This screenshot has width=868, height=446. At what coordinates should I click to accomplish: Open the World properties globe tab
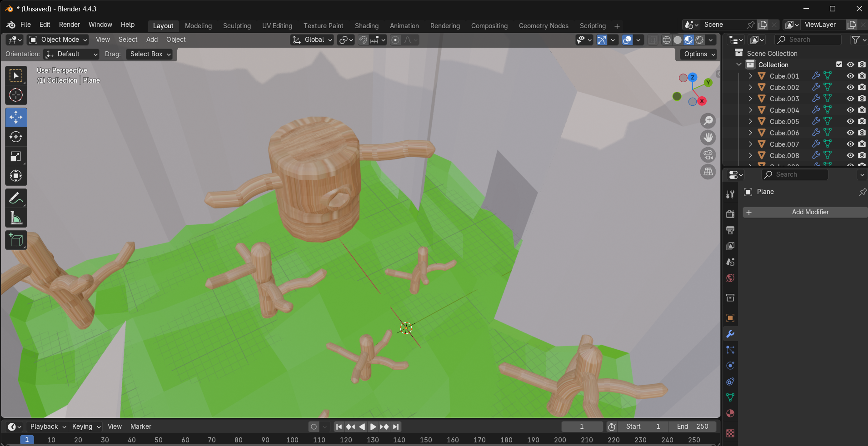(x=730, y=278)
